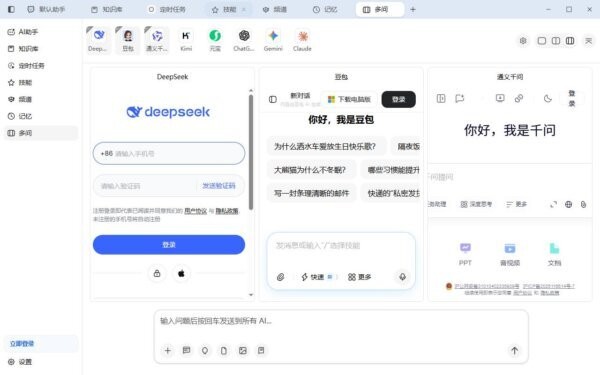Enable the 元宝 model in the selector row

[x=215, y=40]
